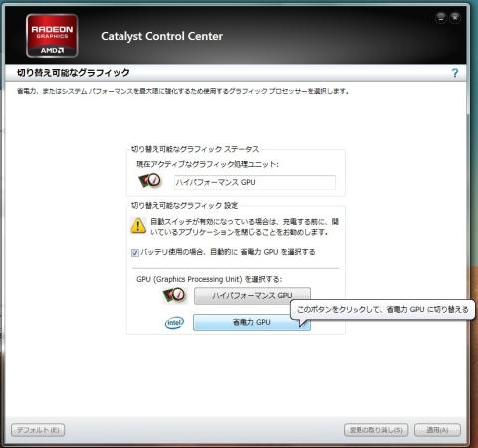Click the active GPU status icon
The width and height of the screenshot is (478, 448).
pos(149,181)
